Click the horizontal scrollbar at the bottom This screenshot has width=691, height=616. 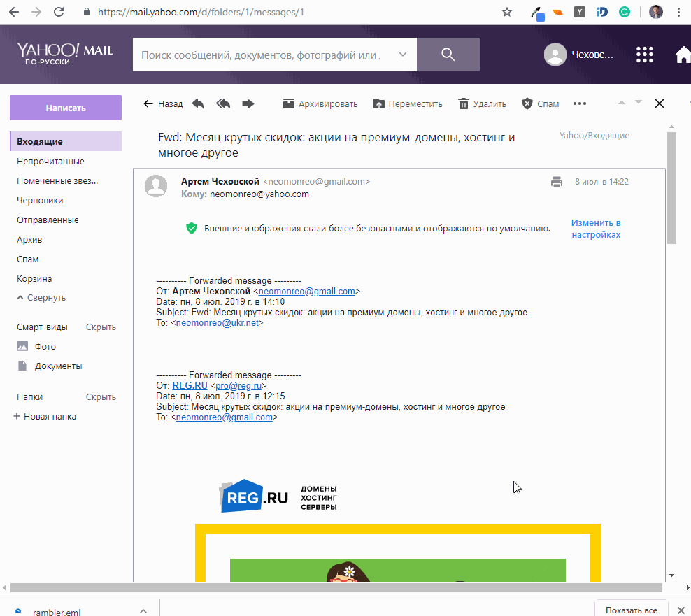point(336,587)
